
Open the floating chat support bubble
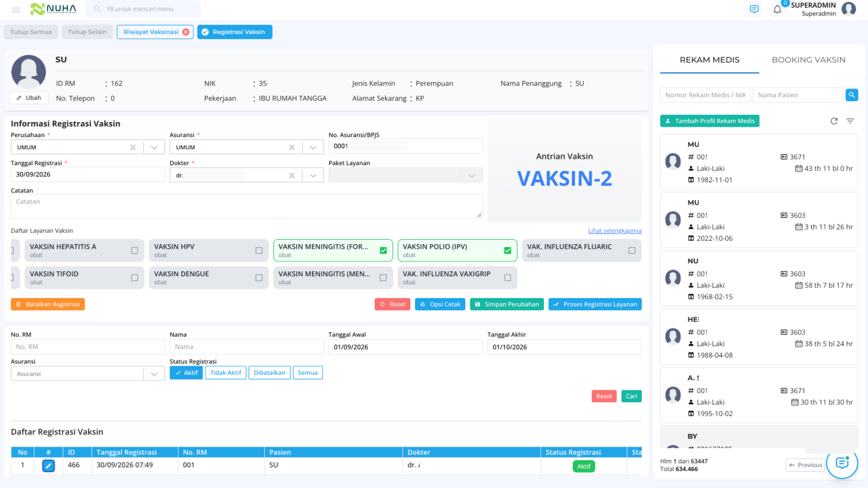[x=842, y=463]
